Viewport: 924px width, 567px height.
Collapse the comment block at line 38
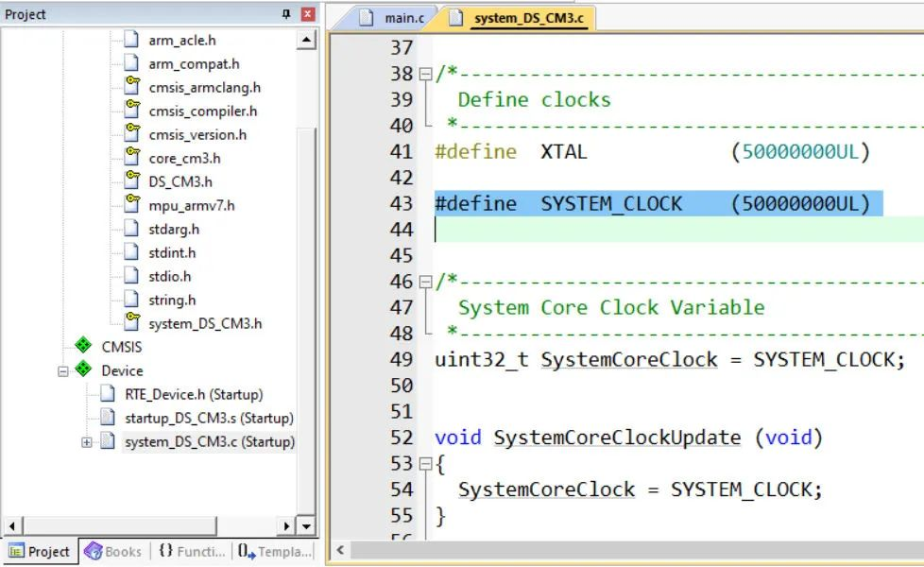(x=425, y=75)
